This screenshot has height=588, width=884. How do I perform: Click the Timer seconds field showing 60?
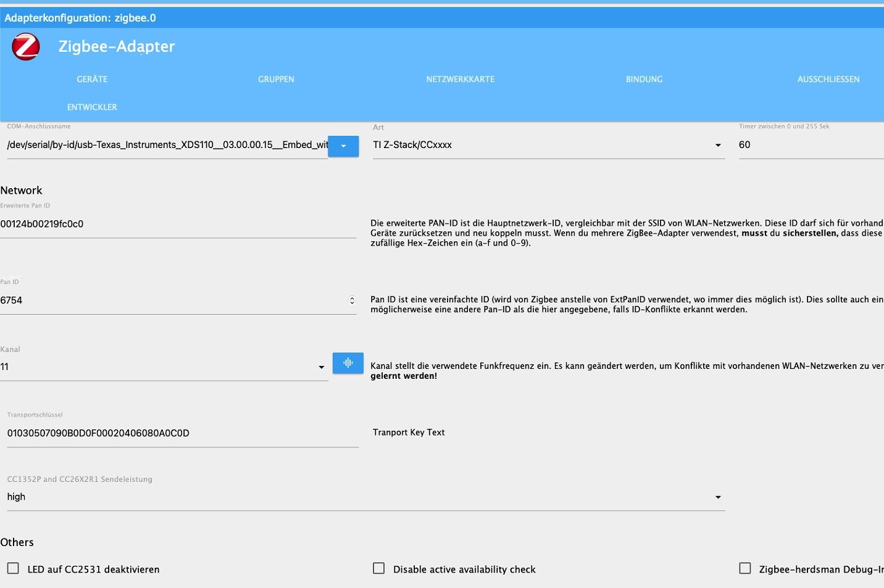pos(811,145)
